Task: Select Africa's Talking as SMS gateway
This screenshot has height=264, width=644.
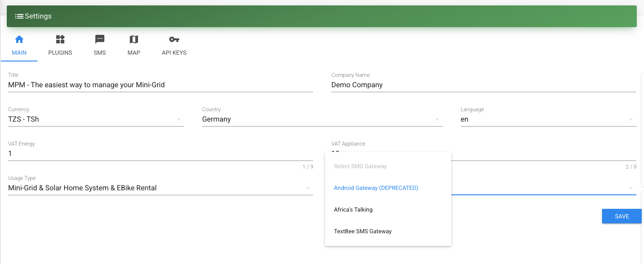Action: pos(353,209)
